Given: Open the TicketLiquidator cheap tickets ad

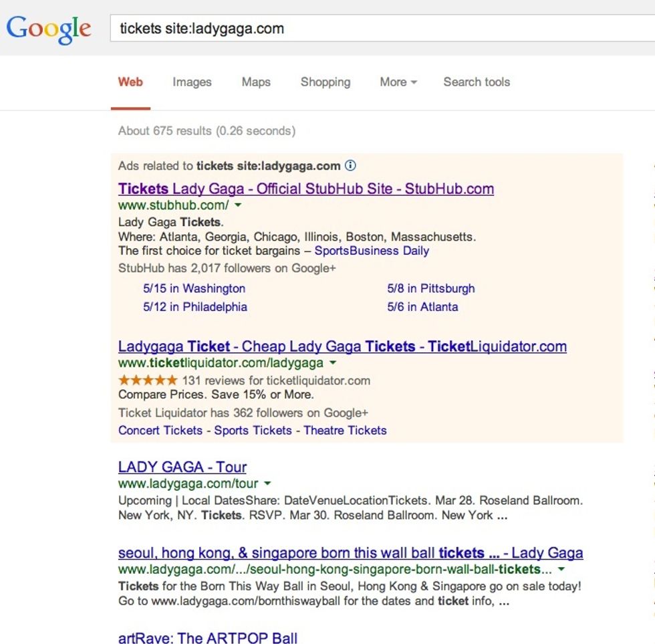Looking at the screenshot, I should tap(342, 346).
